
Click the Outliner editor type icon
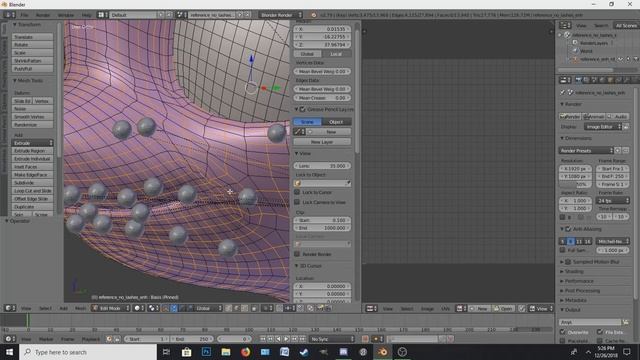click(x=565, y=25)
